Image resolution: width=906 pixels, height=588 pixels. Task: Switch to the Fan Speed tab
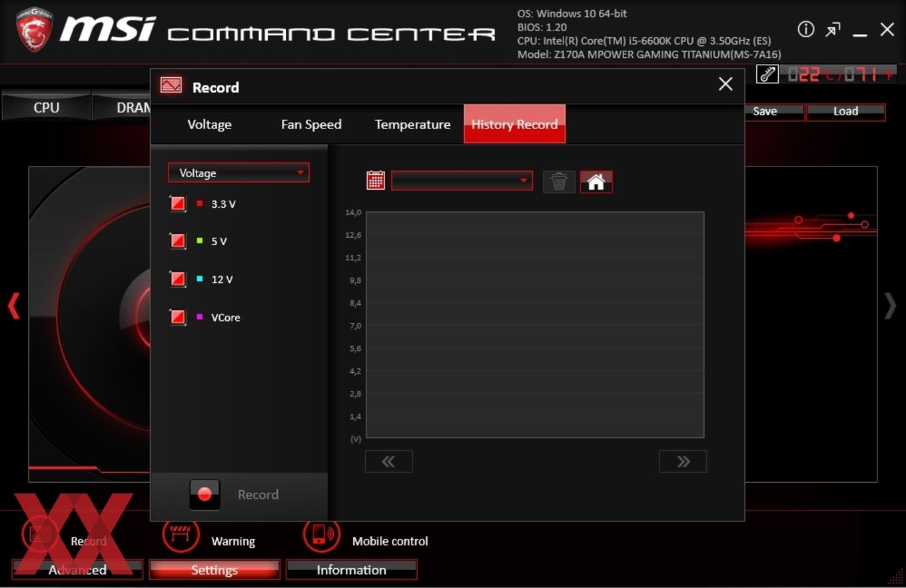pos(311,125)
